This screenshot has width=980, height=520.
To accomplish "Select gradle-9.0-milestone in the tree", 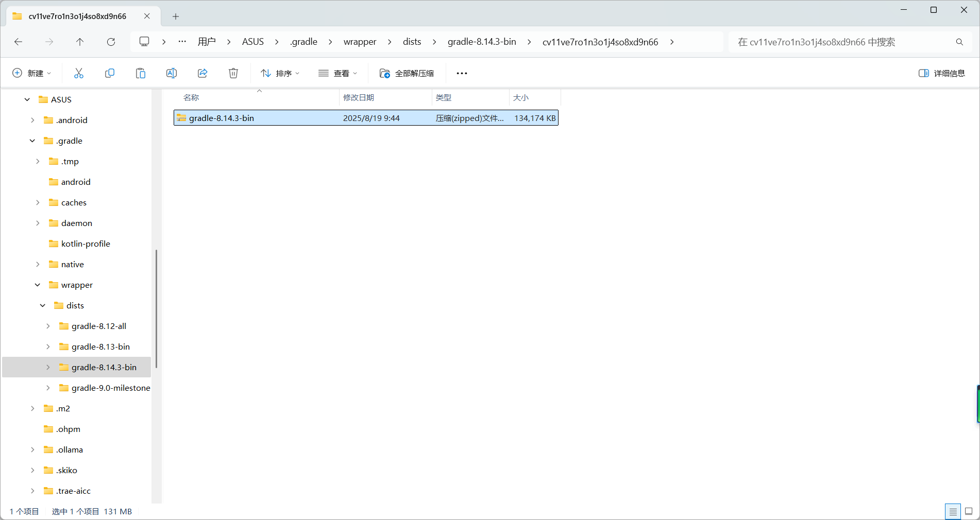I will 111,388.
